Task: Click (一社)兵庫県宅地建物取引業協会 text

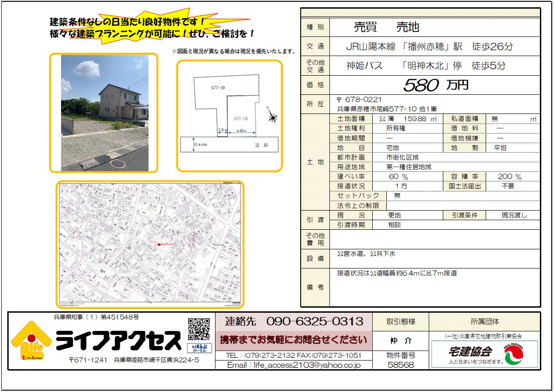Action: (484, 336)
